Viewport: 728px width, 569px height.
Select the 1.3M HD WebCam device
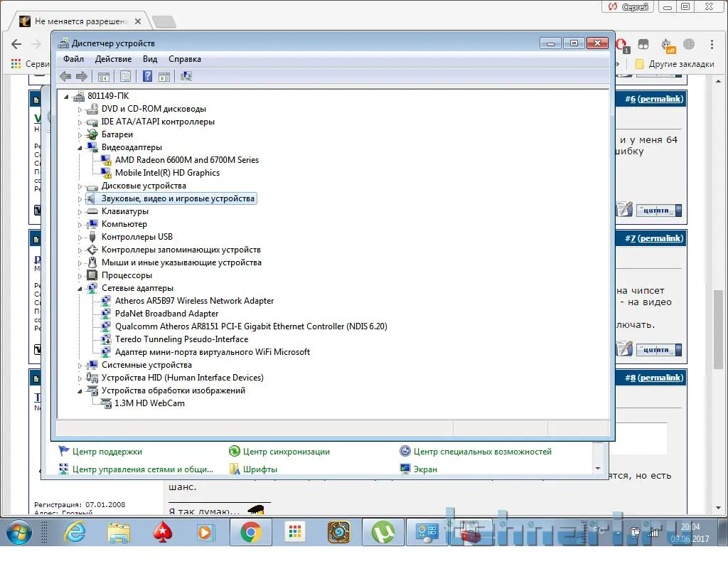[x=149, y=403]
